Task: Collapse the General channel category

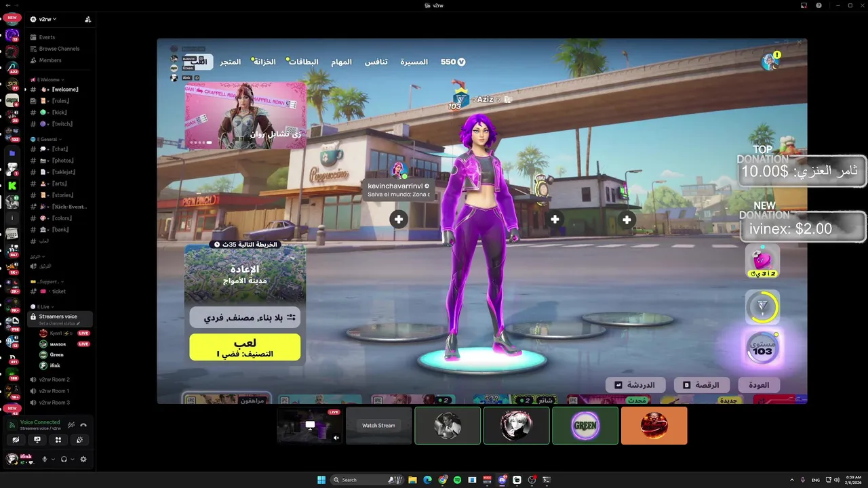Action: 46,139
